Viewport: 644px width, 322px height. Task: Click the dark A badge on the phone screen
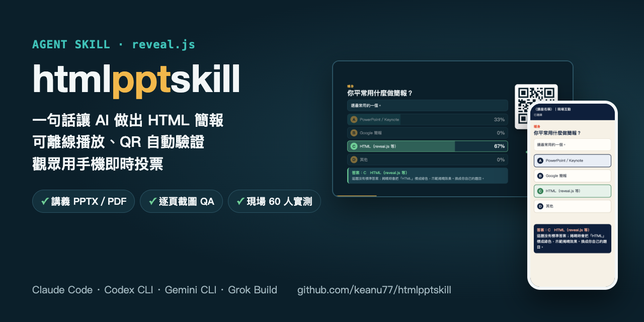pos(540,160)
